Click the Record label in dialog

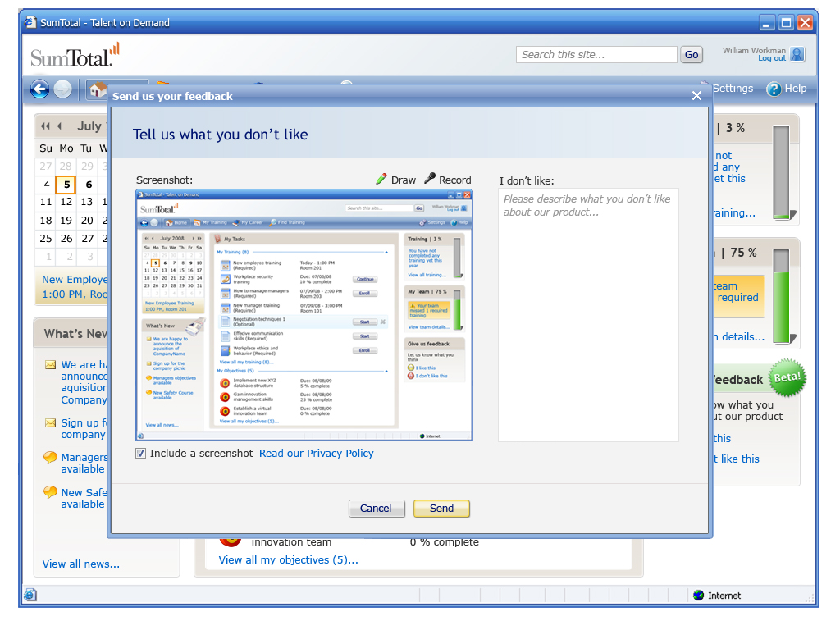coord(454,180)
